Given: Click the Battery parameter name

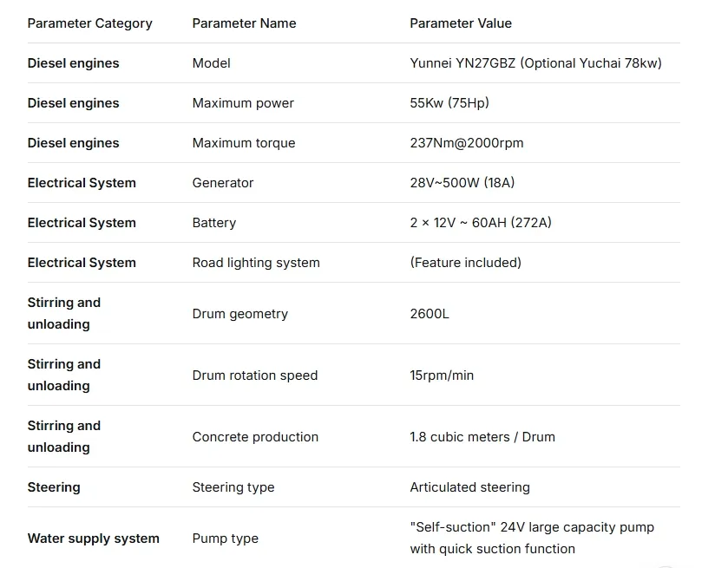Looking at the screenshot, I should tap(214, 223).
